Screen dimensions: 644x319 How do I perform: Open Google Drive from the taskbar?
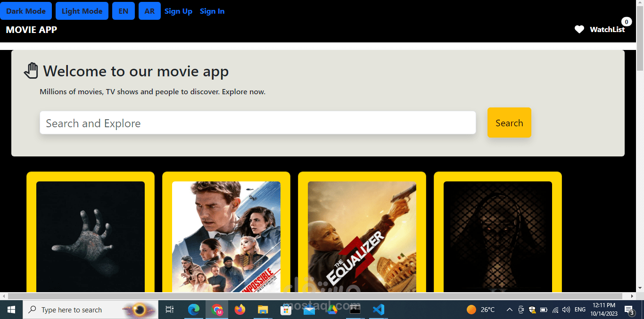pyautogui.click(x=332, y=310)
